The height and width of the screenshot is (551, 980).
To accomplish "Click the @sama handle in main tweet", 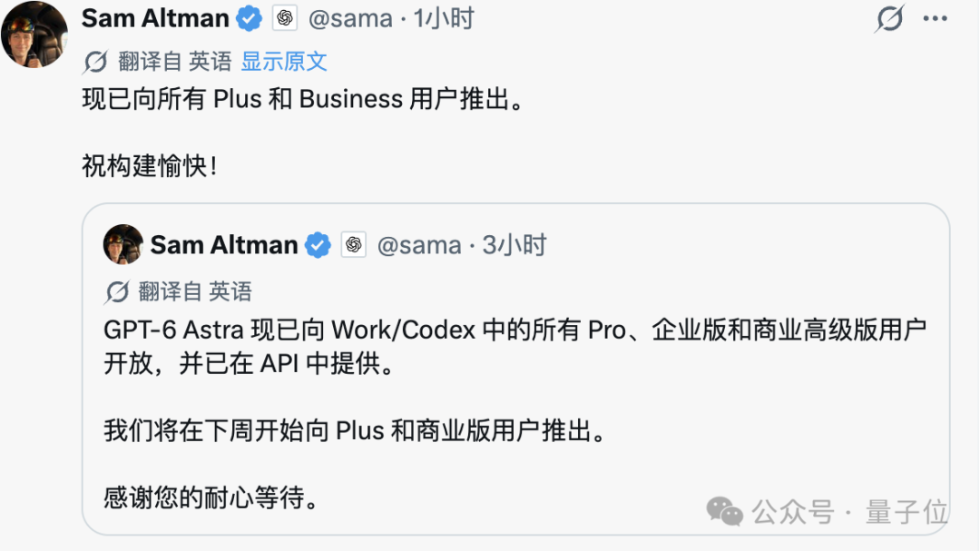I will click(350, 19).
